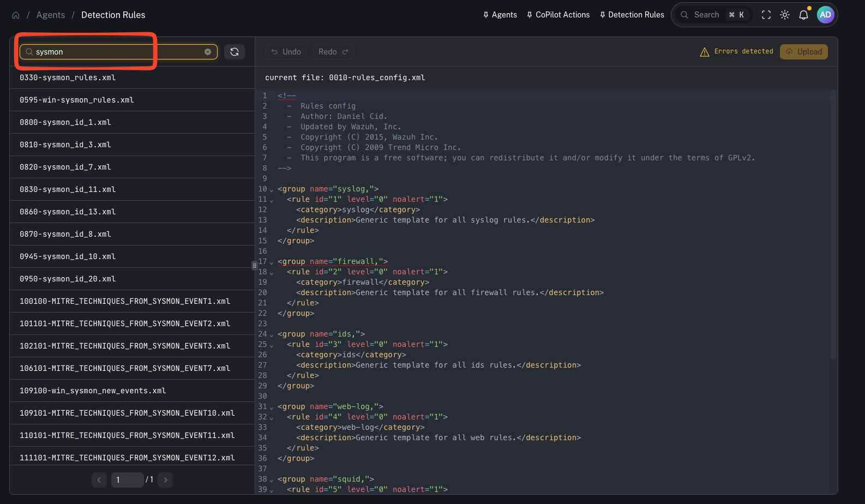Click the 'Author: Daniel Cid.' comment line

coord(344,116)
